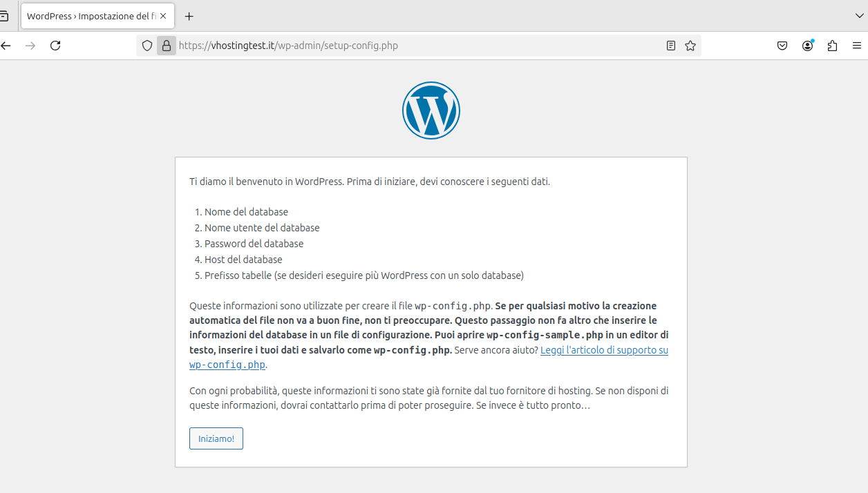The height and width of the screenshot is (493, 868).
Task: Click the Save to Pocket icon
Action: click(782, 46)
